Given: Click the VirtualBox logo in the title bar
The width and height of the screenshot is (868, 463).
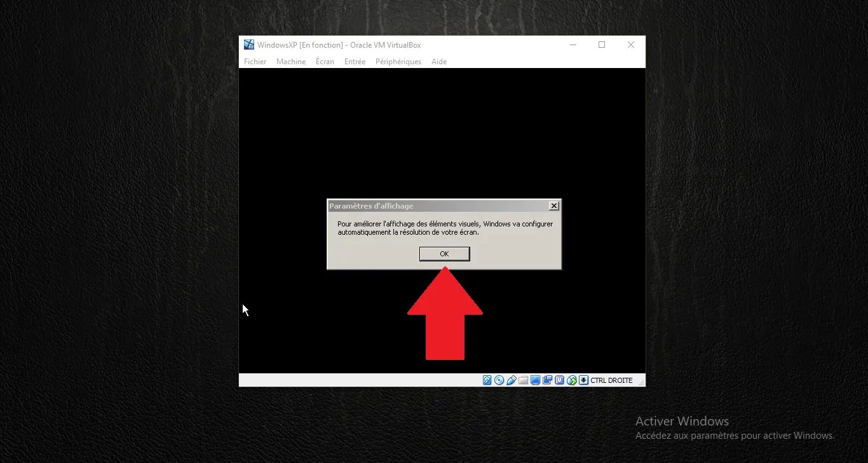Looking at the screenshot, I should (248, 45).
